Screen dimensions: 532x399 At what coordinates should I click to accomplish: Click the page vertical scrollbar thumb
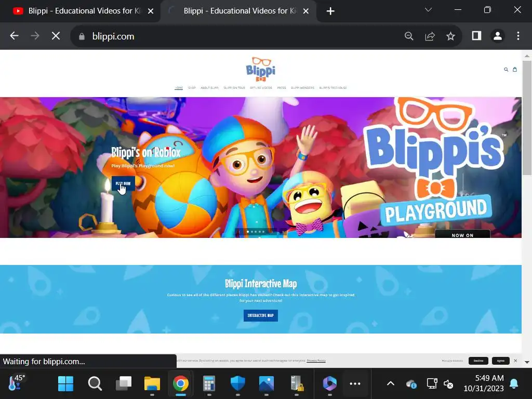point(527,118)
